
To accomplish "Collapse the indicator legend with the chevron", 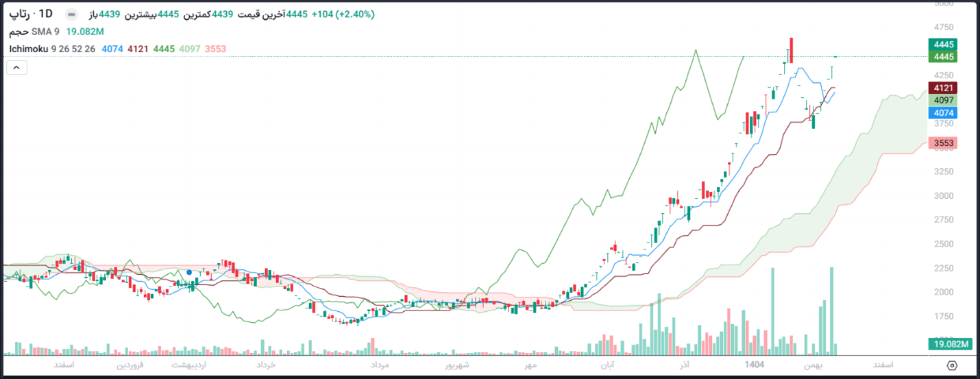I will point(16,67).
